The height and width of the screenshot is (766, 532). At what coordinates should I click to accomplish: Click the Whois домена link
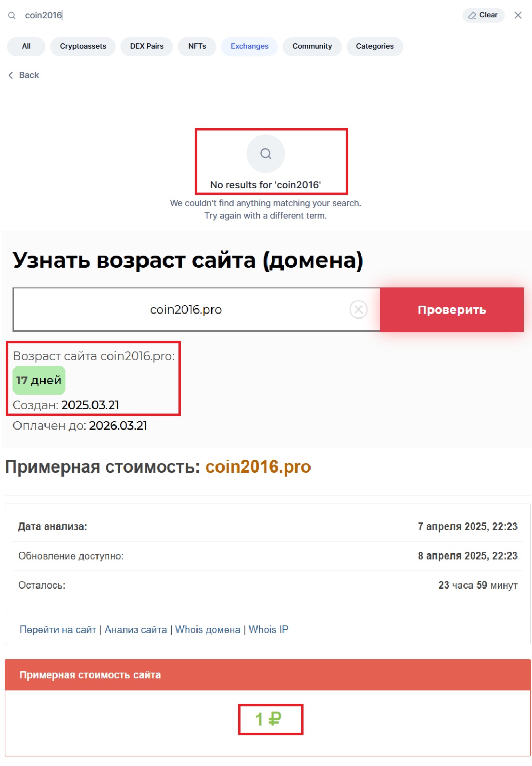point(208,630)
